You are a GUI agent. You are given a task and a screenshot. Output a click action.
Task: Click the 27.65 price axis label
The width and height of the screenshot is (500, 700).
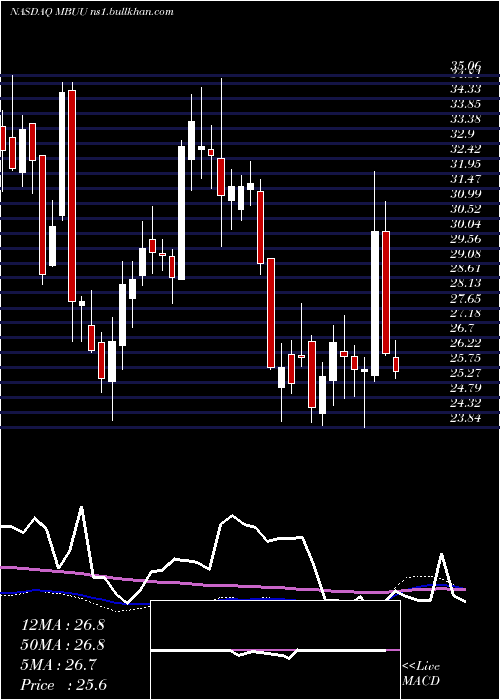466,298
